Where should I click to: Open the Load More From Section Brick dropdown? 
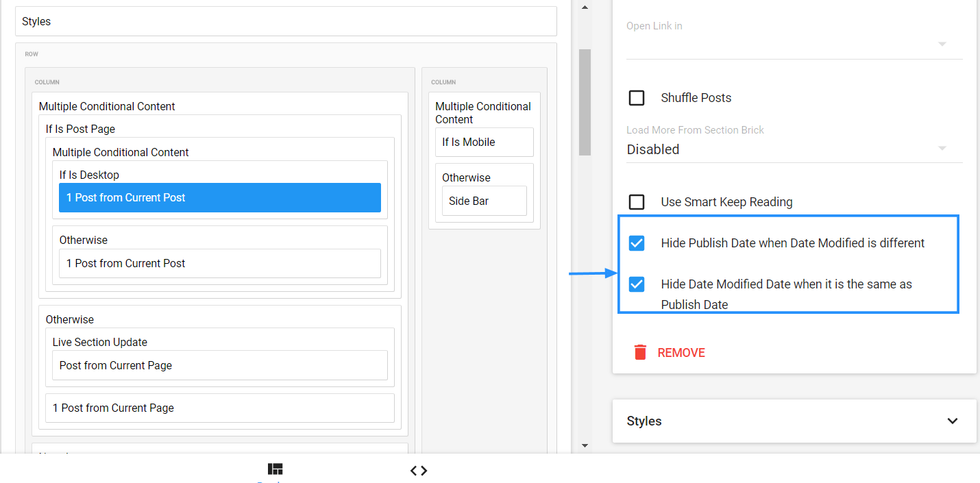(786, 149)
